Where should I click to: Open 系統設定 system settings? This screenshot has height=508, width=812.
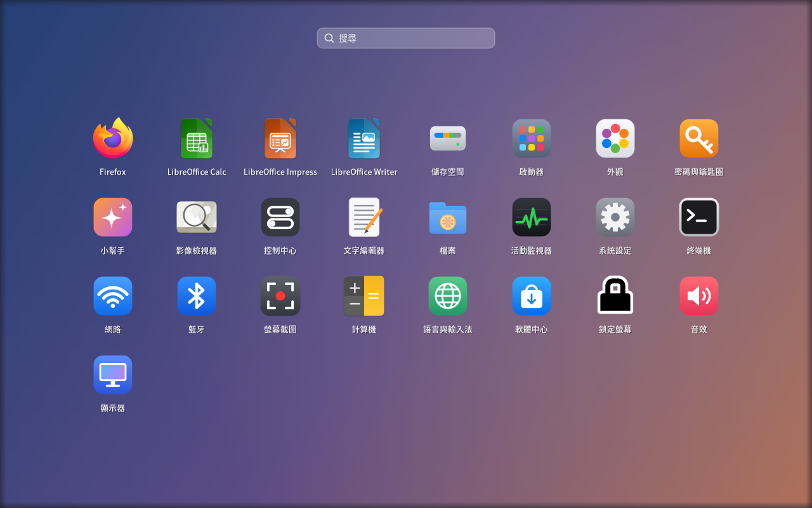[615, 217]
